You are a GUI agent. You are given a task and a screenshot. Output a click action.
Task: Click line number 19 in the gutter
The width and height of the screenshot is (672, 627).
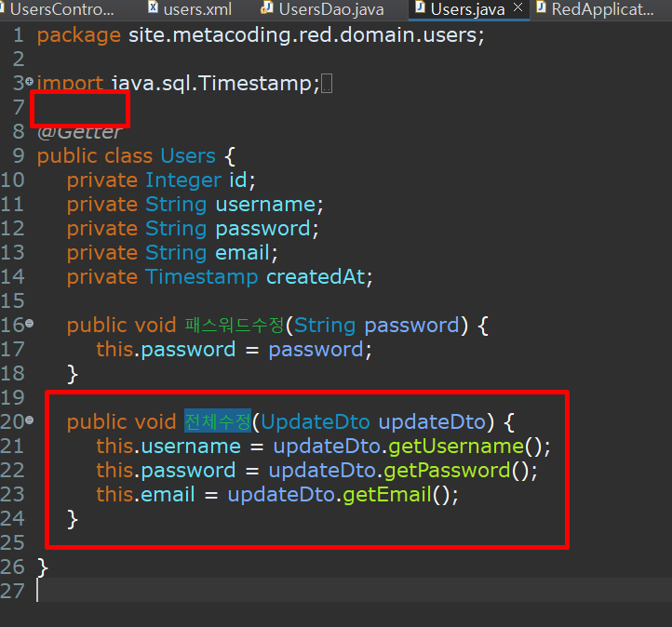[12, 398]
